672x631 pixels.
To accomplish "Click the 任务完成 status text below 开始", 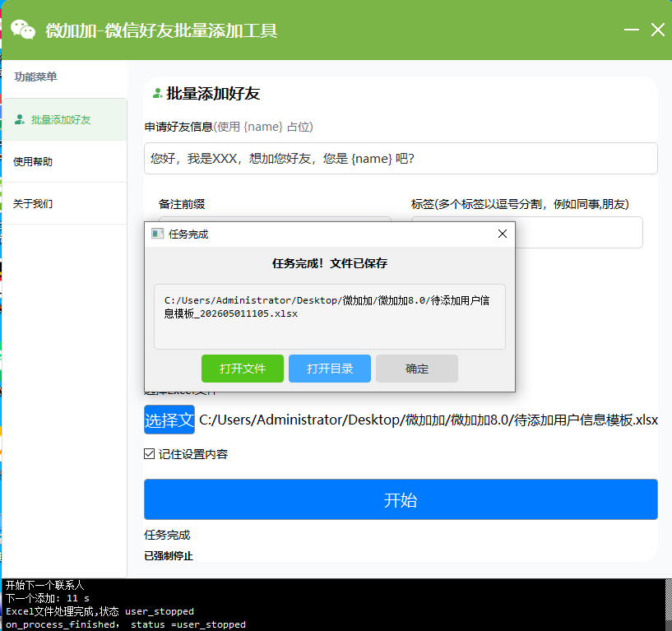I will tap(167, 535).
